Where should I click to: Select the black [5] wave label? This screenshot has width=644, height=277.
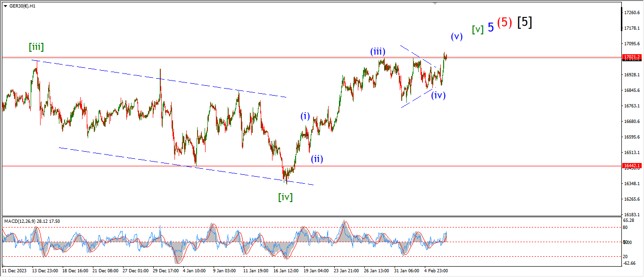point(524,22)
